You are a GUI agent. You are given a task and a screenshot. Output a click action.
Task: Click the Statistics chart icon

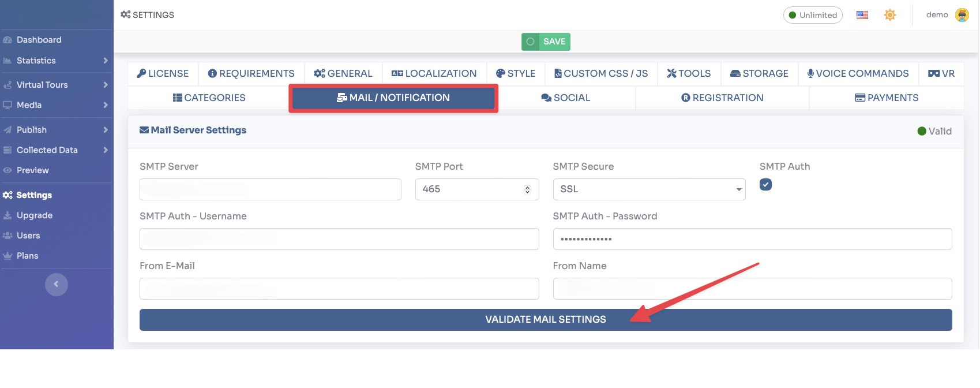pos(7,61)
